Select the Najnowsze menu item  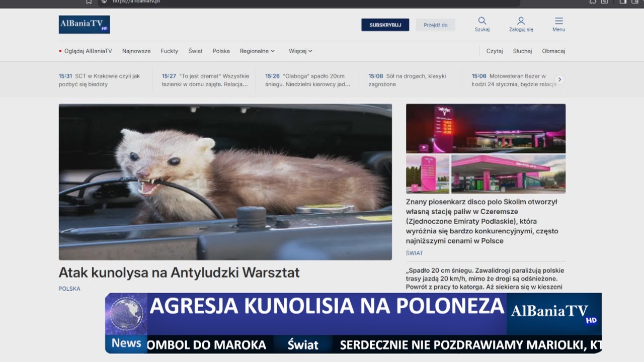[x=136, y=51]
